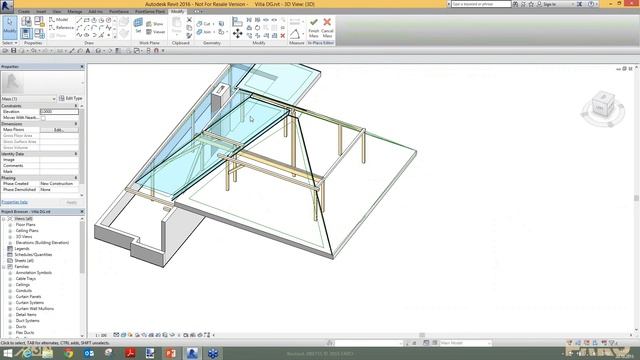Collapse the Phasing section

click(x=76, y=178)
